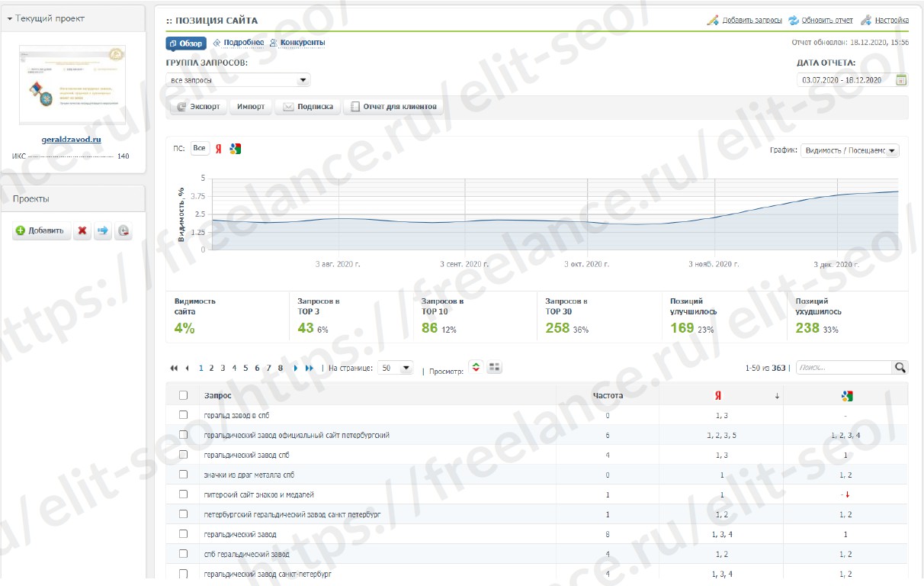Viewport: 924px width, 586px height.
Task: Check the row 'геральд завод в спб'
Action: [x=183, y=415]
